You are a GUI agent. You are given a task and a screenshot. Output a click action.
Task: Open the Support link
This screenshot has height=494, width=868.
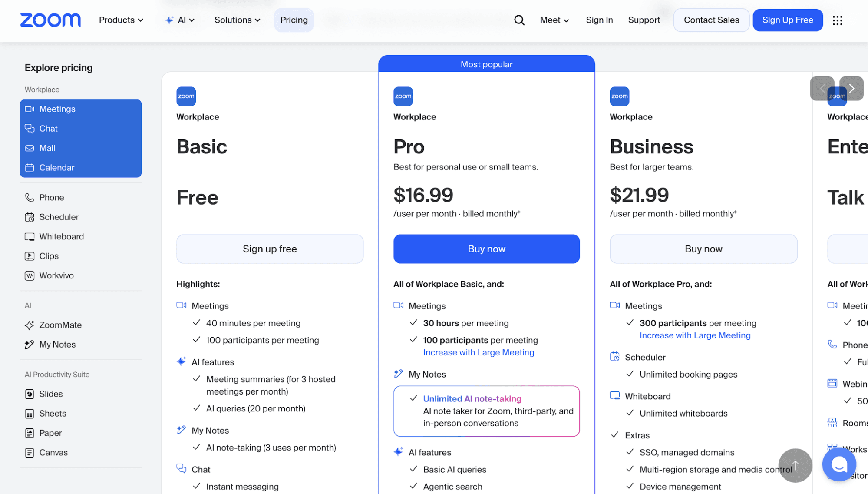pos(644,20)
